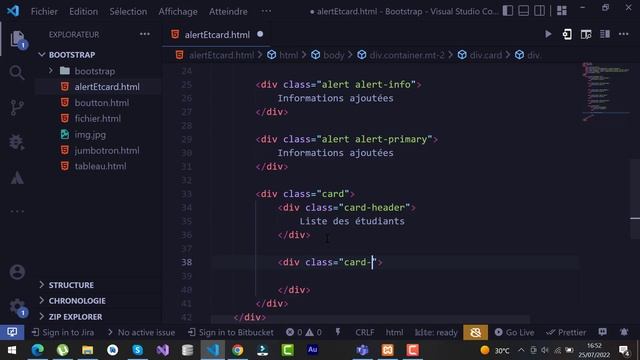The height and width of the screenshot is (360, 640).
Task: Open the Search view in activity bar
Action: [17, 73]
